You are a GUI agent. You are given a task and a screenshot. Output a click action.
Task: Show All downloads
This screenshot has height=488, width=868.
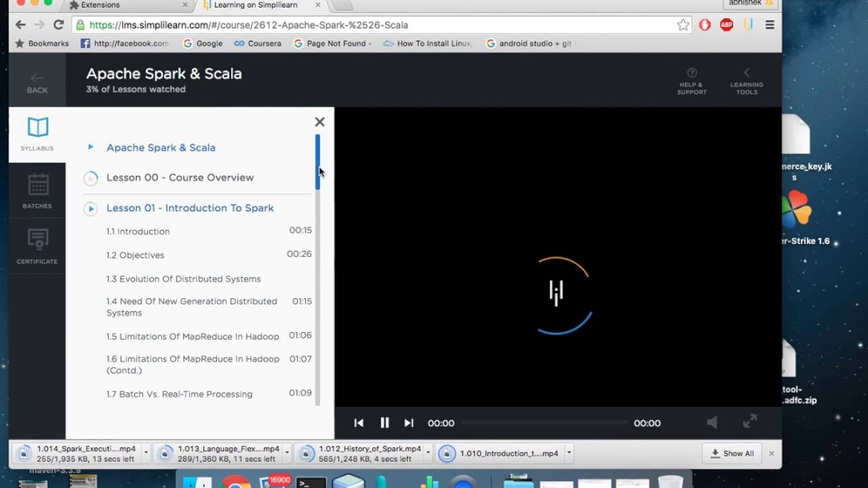click(x=732, y=453)
